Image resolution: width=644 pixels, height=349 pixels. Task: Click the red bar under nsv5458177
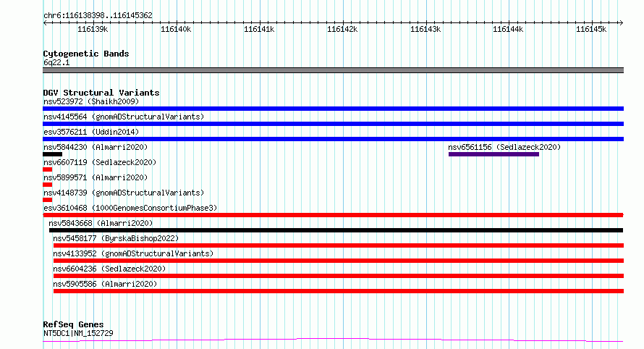point(339,245)
